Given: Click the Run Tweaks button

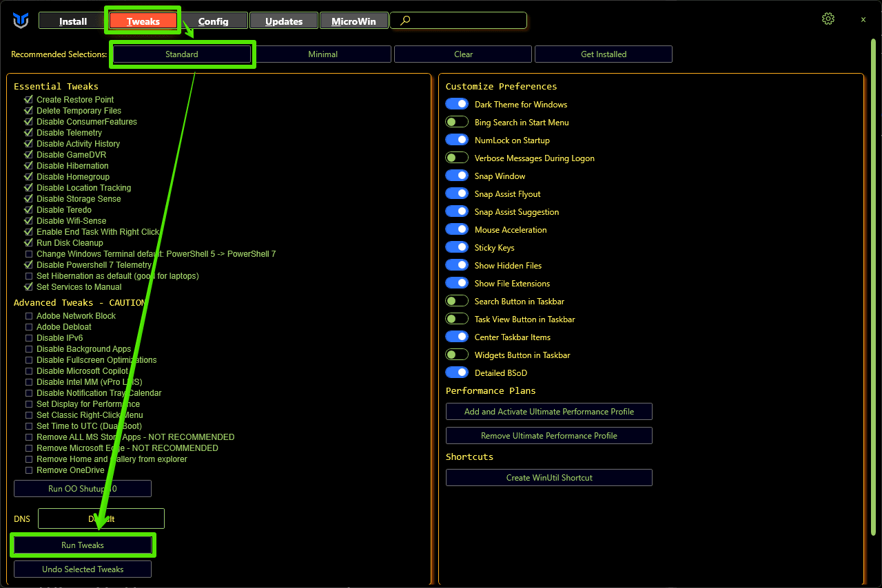Looking at the screenshot, I should tap(83, 545).
